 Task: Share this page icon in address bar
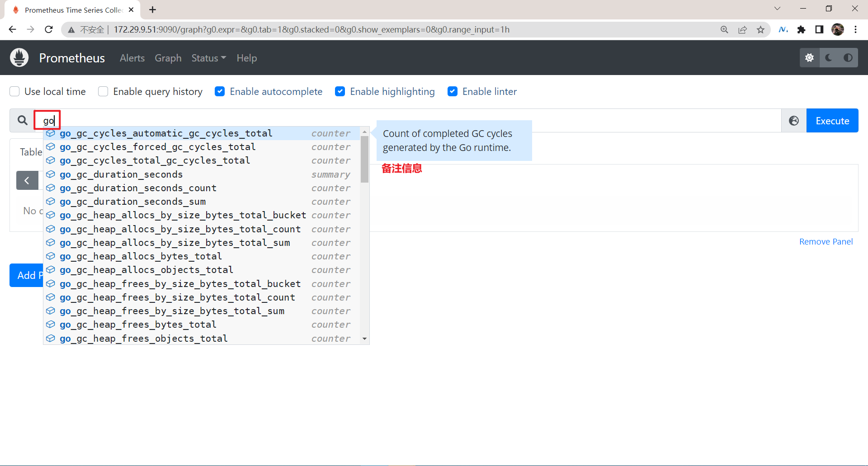pyautogui.click(x=742, y=29)
